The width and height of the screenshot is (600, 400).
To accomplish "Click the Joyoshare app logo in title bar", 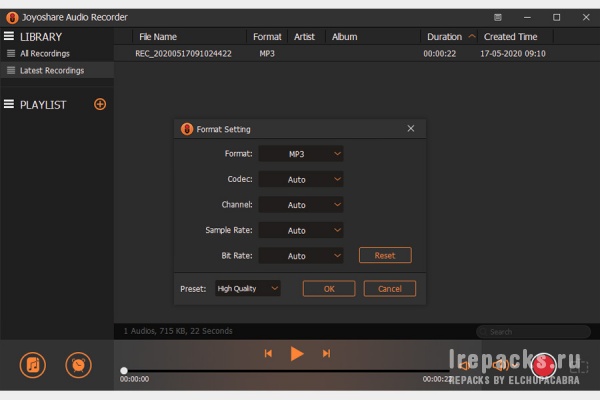I will [x=12, y=18].
